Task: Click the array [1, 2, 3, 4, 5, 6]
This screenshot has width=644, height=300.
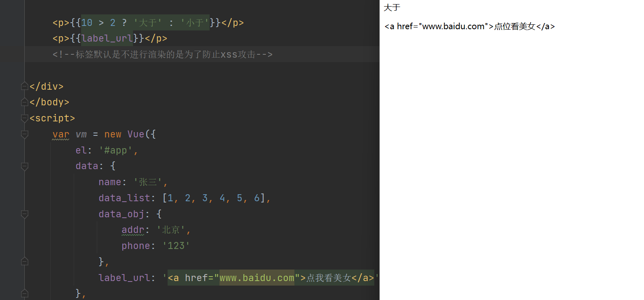Action: [x=214, y=198]
